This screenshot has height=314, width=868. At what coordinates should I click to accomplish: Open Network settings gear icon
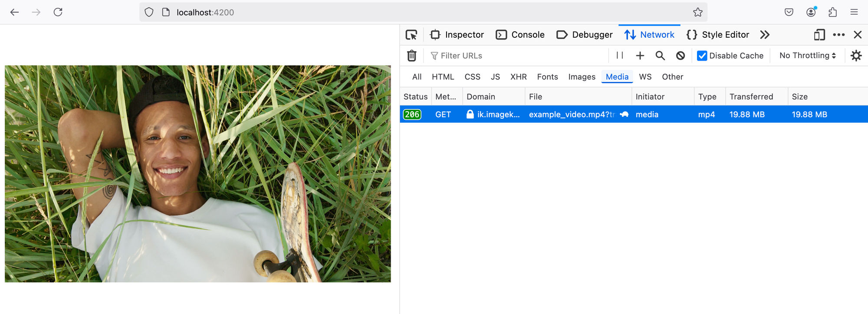[856, 56]
